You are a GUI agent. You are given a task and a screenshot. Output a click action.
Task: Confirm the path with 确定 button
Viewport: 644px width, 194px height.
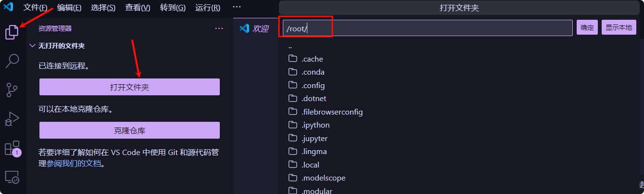587,27
